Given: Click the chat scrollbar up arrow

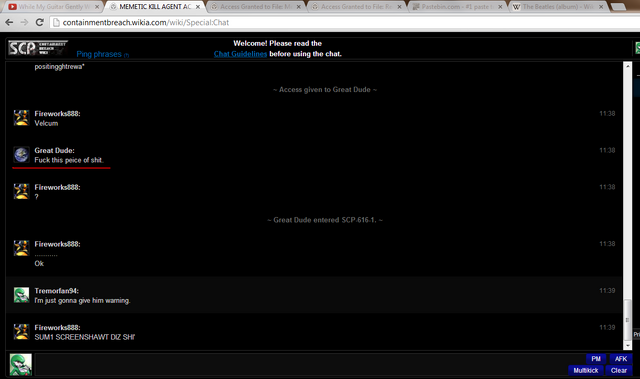Looking at the screenshot, I should click(x=628, y=66).
